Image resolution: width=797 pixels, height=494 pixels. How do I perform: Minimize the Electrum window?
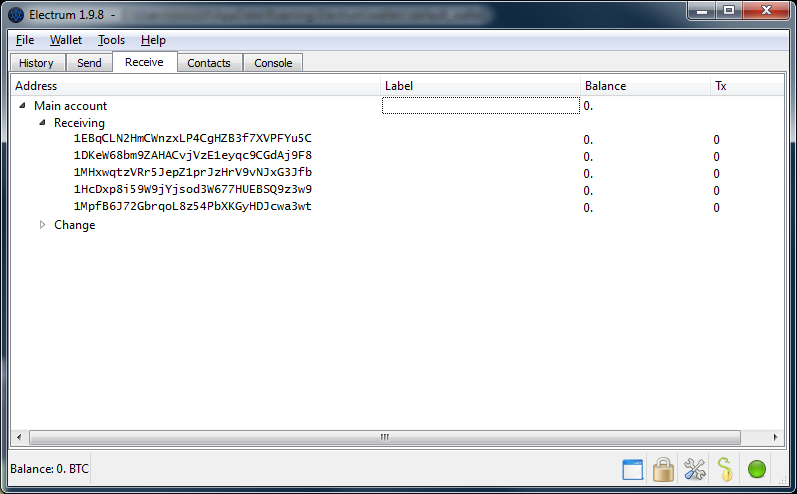pos(702,11)
